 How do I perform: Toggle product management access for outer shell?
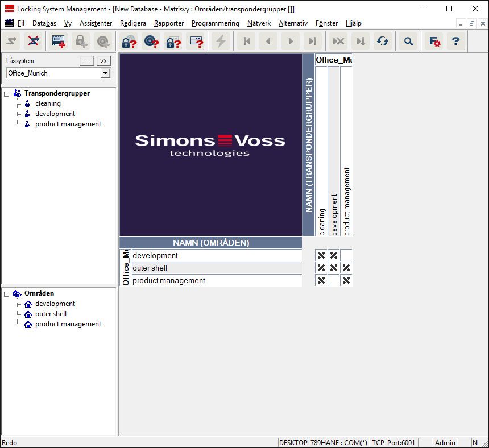346,268
